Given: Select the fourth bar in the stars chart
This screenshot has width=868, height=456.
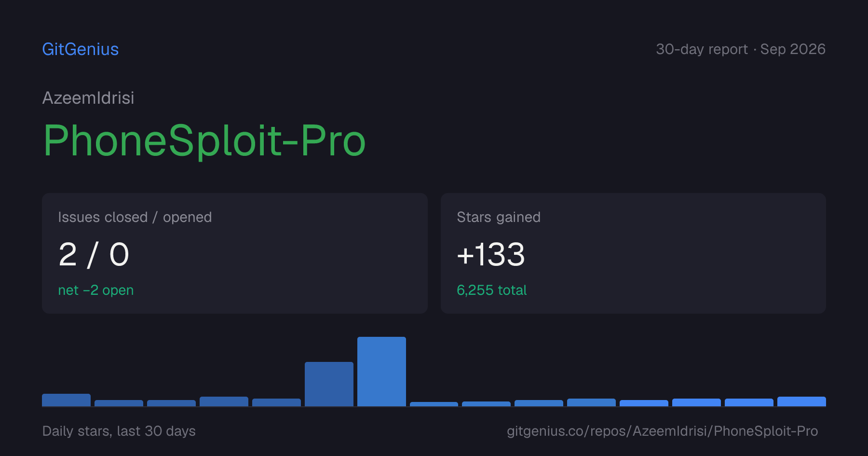Looking at the screenshot, I should click(x=224, y=401).
